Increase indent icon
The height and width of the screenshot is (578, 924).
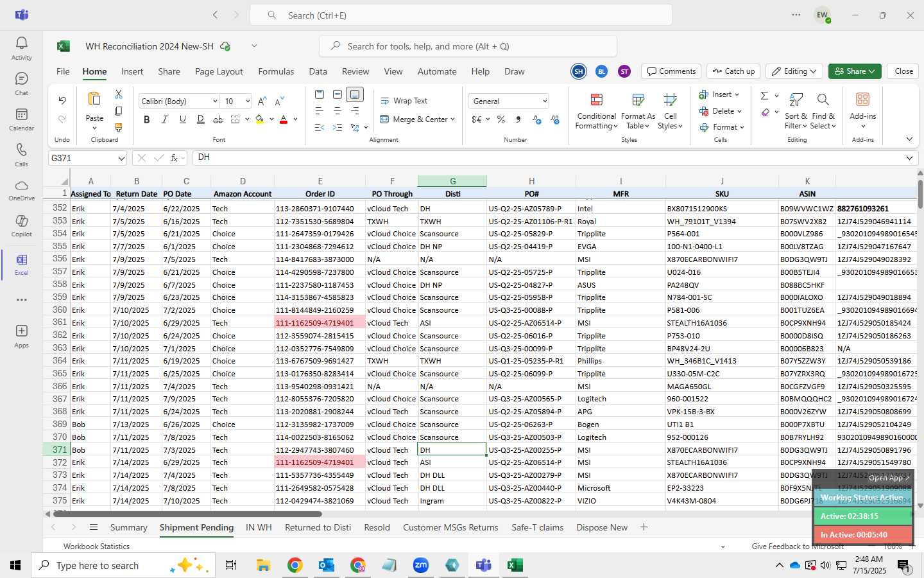click(x=338, y=128)
